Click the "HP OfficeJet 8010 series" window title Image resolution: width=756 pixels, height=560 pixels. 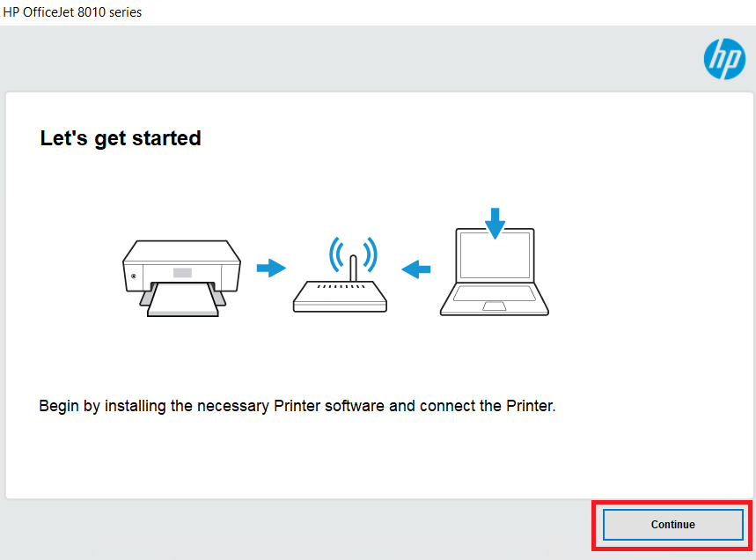click(72, 12)
